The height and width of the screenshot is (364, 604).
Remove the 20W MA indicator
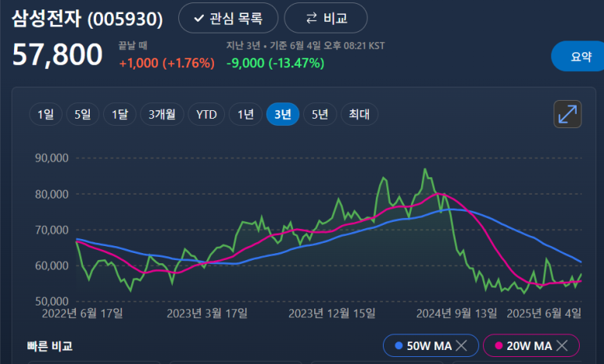563,345
